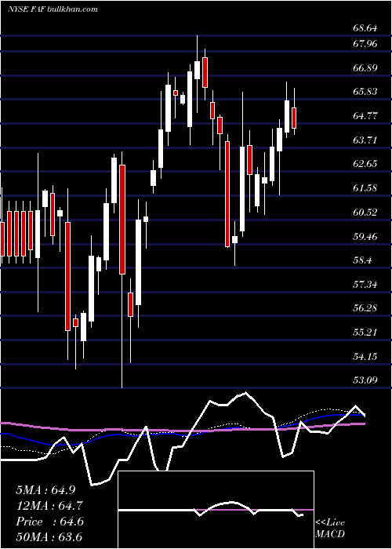The width and height of the screenshot is (392, 549).
Task: Click the 60.52 price axis label
Action: [365, 213]
